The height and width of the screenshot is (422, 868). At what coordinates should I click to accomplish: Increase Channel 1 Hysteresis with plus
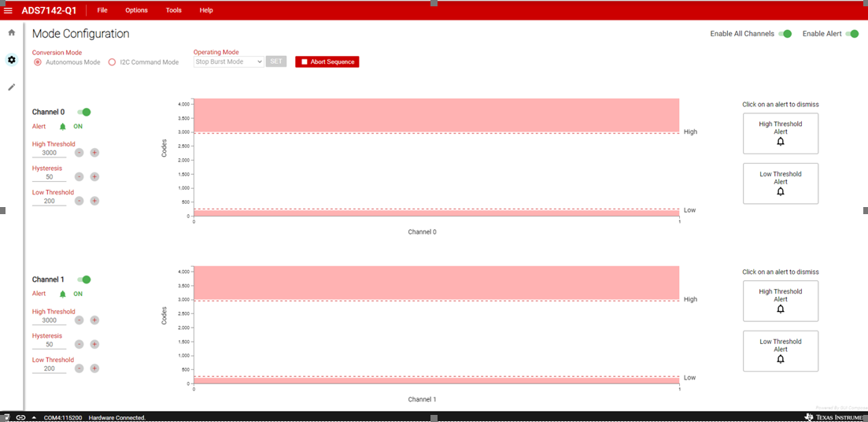tap(94, 345)
